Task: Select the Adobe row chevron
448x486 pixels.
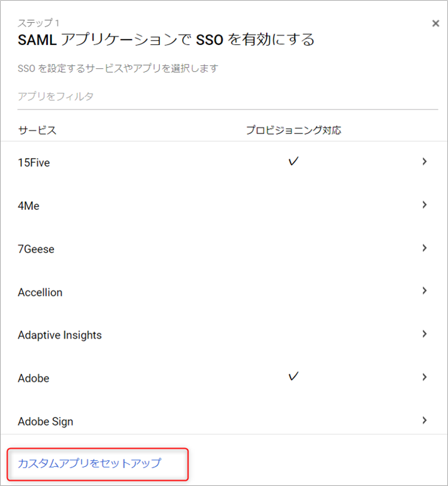Action: [424, 378]
